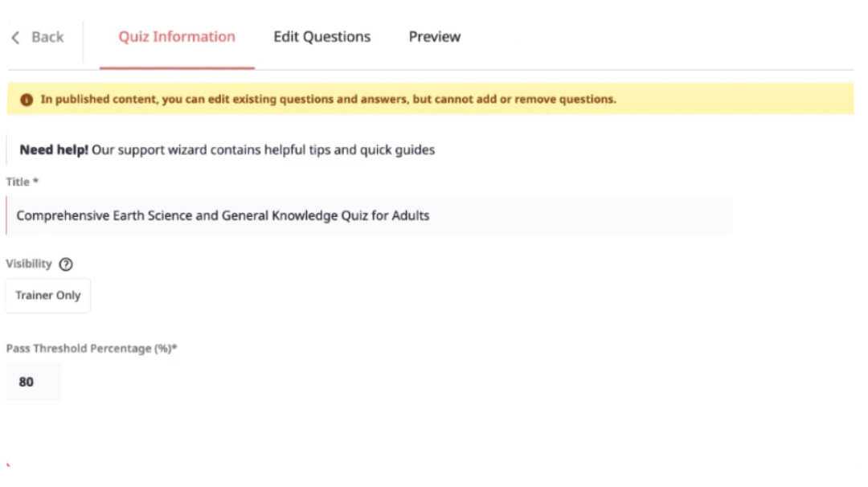
Task: Click the circled info icon beside the published-content notice
Action: [x=25, y=99]
